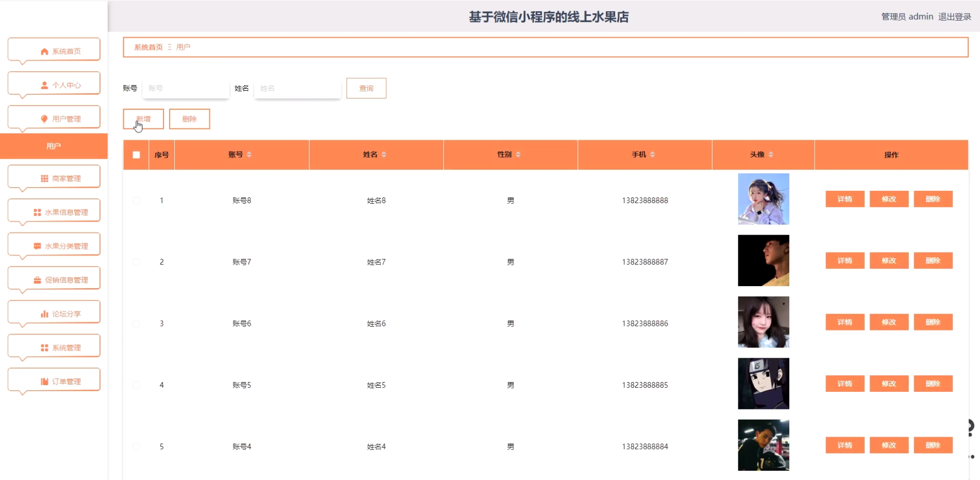Screen dimensions: 980x480
Task: Click the person icon for 个人中心
Action: 44,85
